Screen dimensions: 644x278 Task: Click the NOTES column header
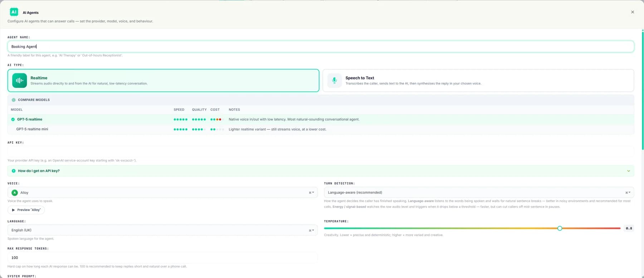click(x=234, y=110)
